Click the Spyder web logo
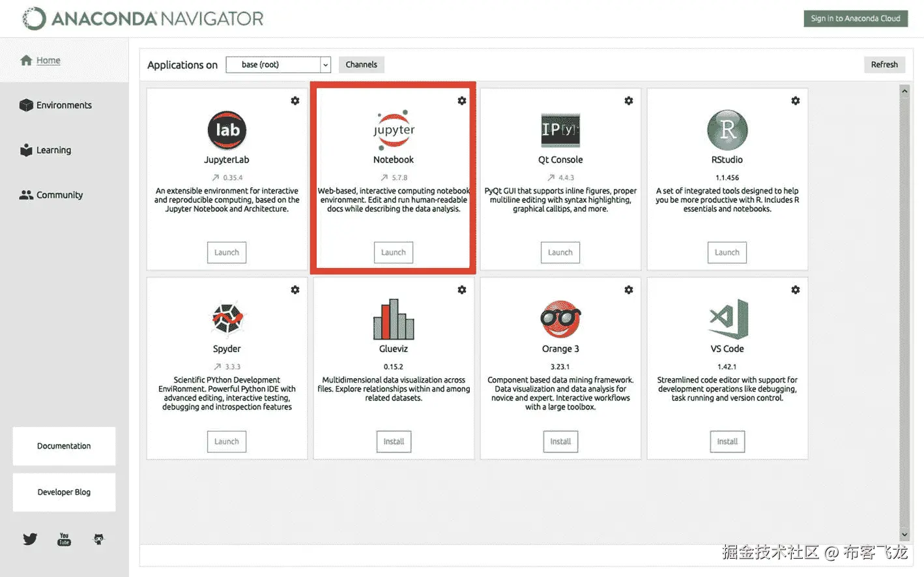924x577 pixels. click(x=227, y=319)
